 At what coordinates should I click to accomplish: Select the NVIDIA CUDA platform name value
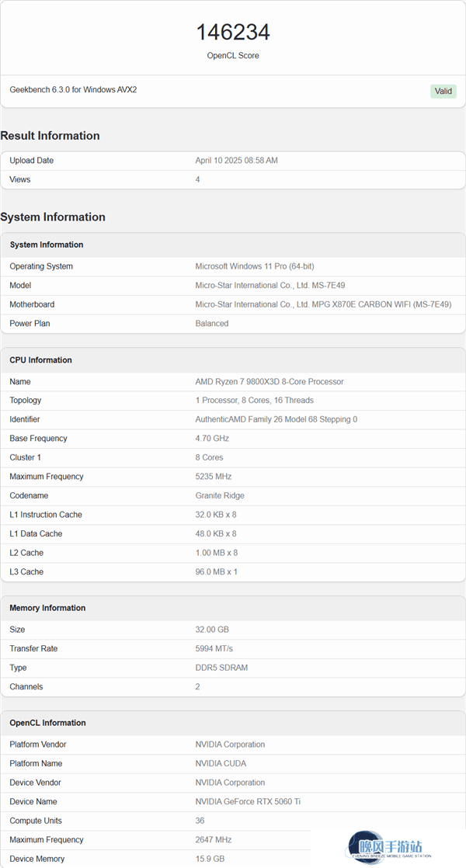pos(221,763)
